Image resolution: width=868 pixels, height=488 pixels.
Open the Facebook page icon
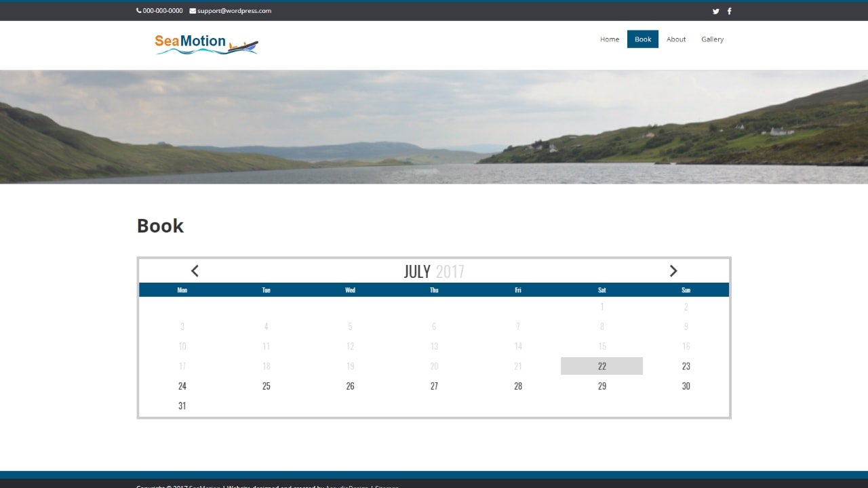point(729,12)
